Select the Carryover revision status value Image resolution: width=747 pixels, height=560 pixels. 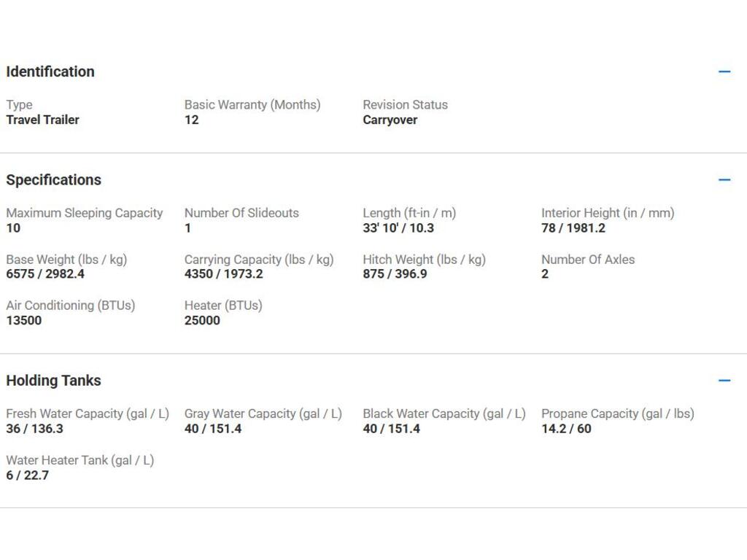coord(390,120)
